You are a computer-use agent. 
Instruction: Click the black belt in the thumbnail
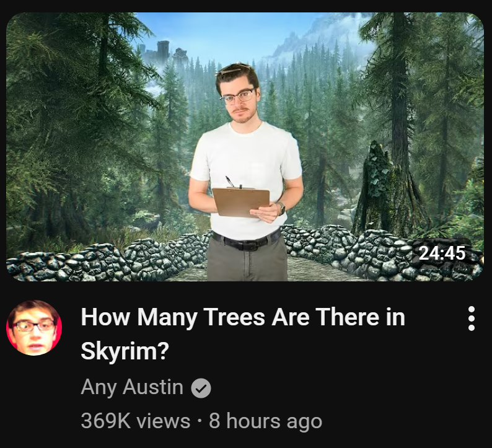(x=247, y=242)
